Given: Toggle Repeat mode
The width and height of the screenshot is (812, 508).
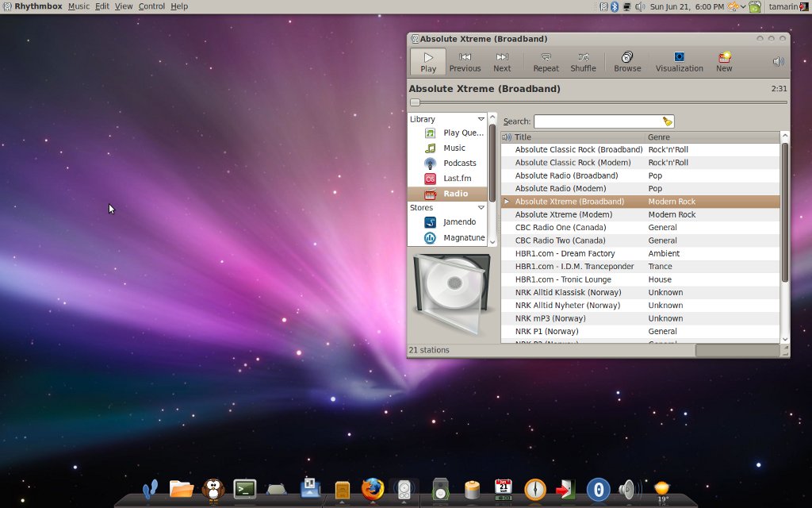Looking at the screenshot, I should 546,62.
